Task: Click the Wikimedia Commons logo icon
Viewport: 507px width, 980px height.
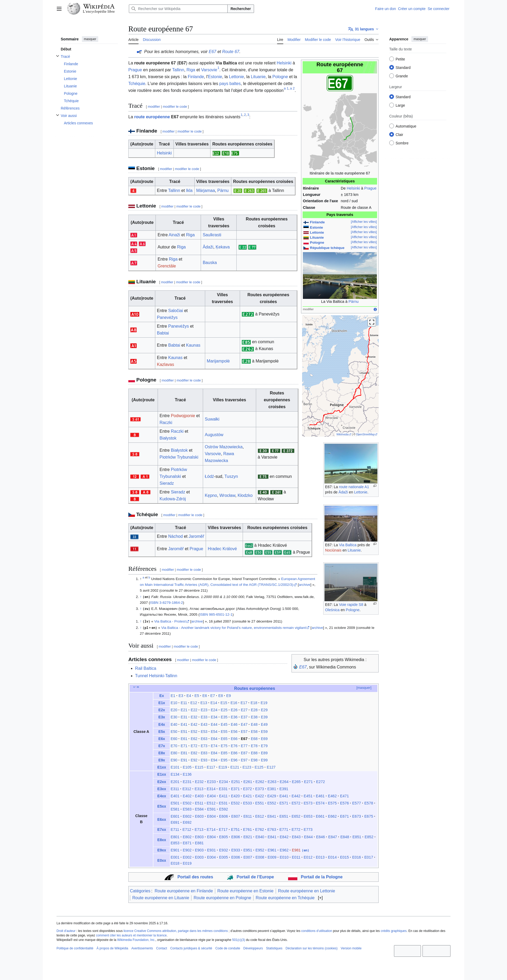Action: pos(295,667)
